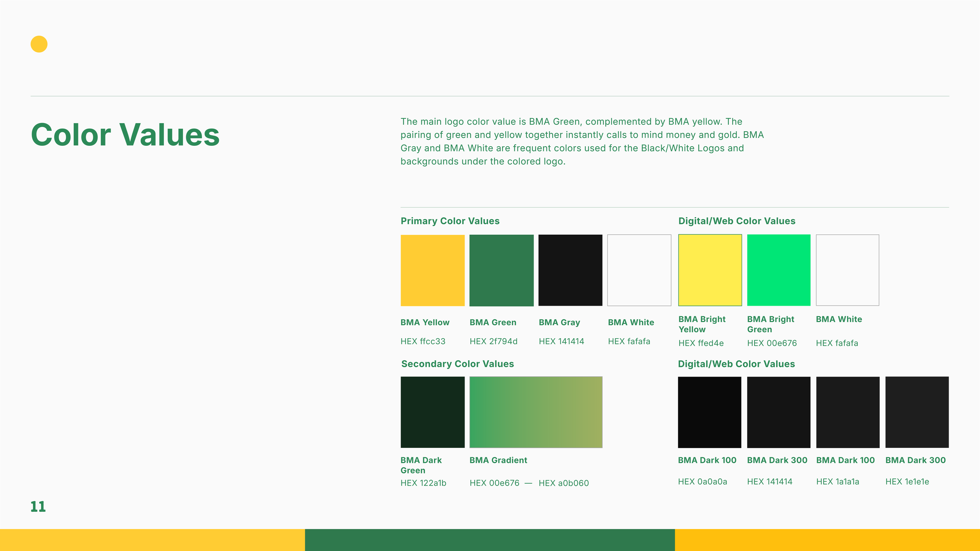
Task: Click the BMA Bright Yellow swatch
Action: (x=710, y=270)
